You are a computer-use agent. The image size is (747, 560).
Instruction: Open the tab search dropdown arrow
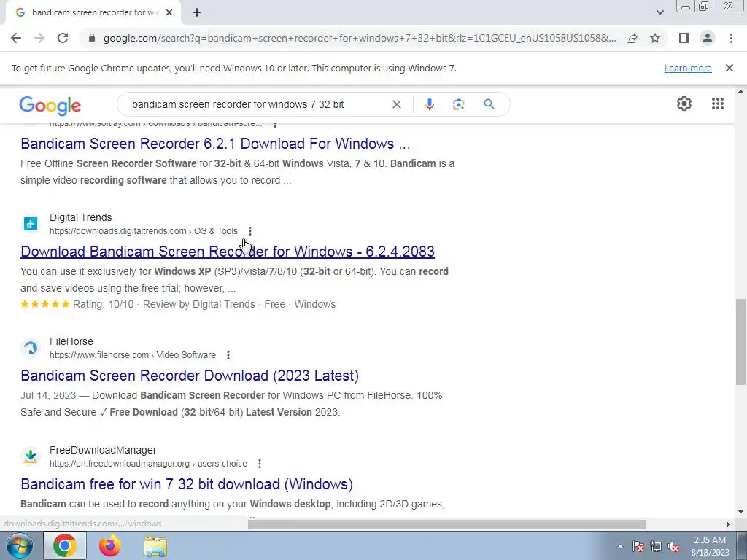coord(659,12)
